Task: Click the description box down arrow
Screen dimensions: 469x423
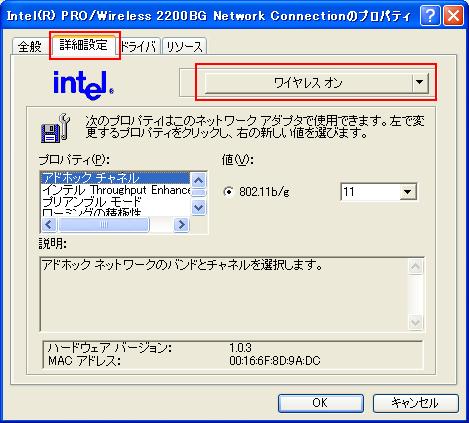Action: [x=416, y=322]
